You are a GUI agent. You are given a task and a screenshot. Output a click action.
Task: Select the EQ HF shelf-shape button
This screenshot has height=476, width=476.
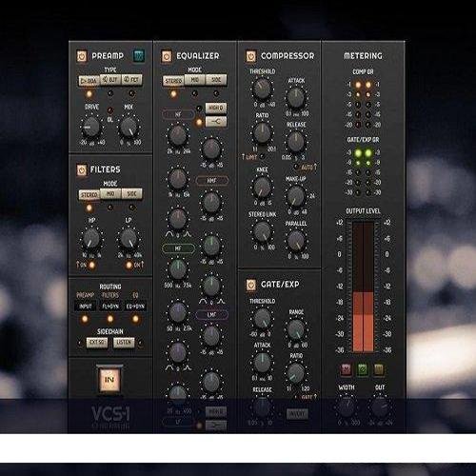216,122
